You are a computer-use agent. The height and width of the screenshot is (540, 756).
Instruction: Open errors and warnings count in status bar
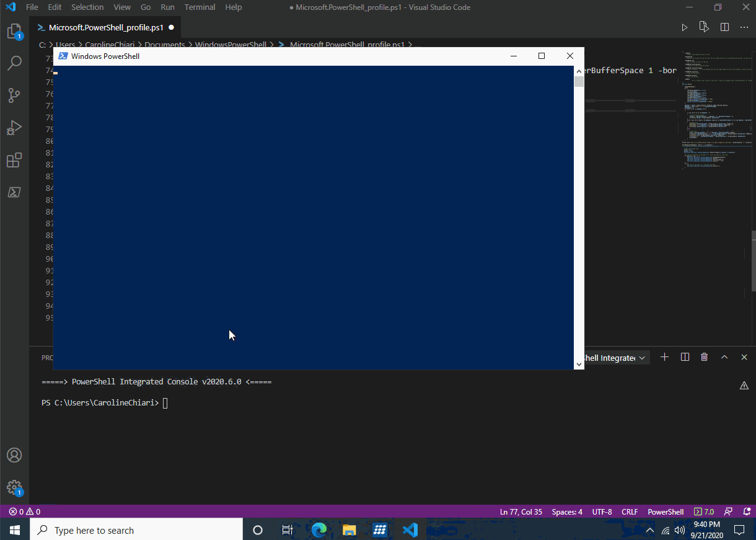(25, 512)
